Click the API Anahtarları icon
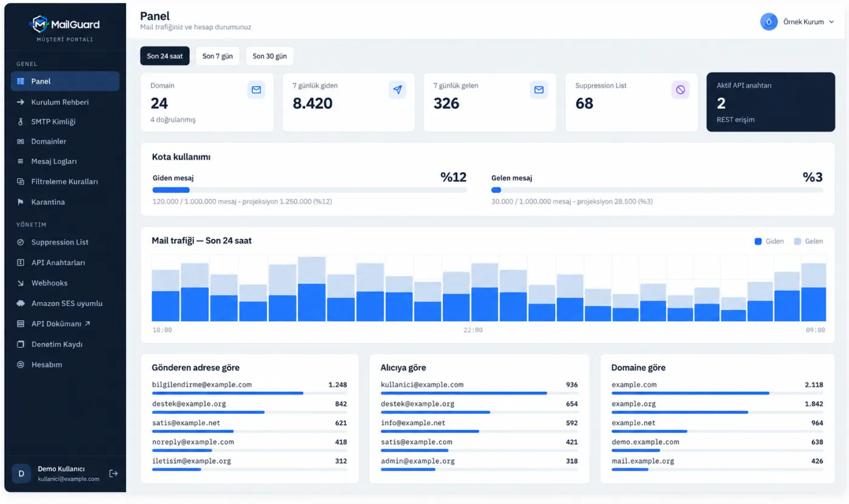Screen dimensions: 849x504 click(x=20, y=263)
